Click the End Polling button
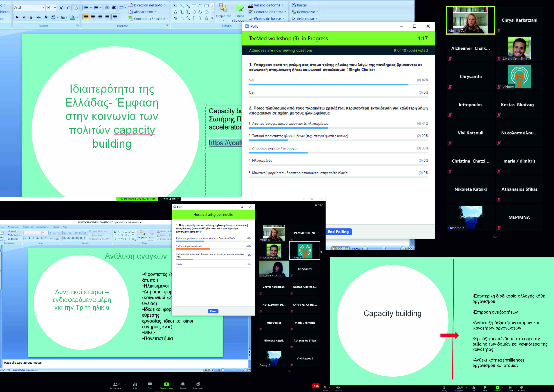 (x=338, y=232)
